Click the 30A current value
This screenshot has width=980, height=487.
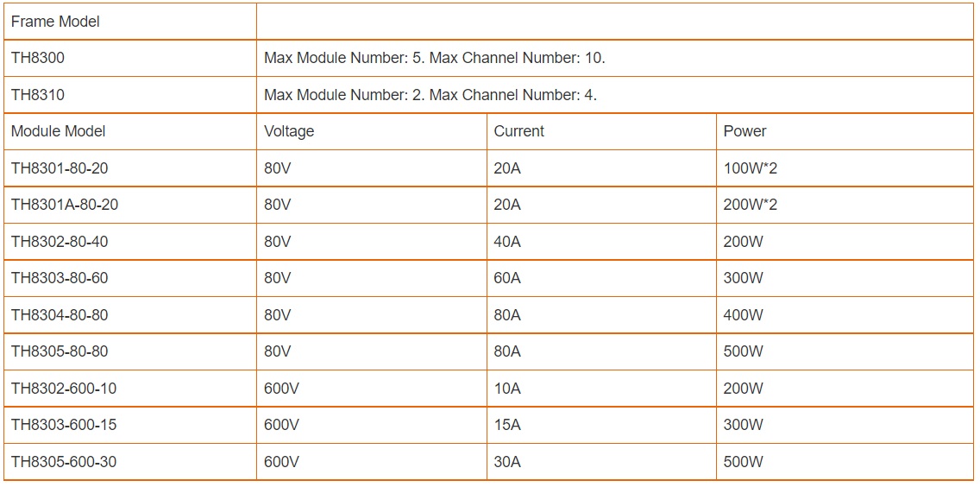(507, 462)
